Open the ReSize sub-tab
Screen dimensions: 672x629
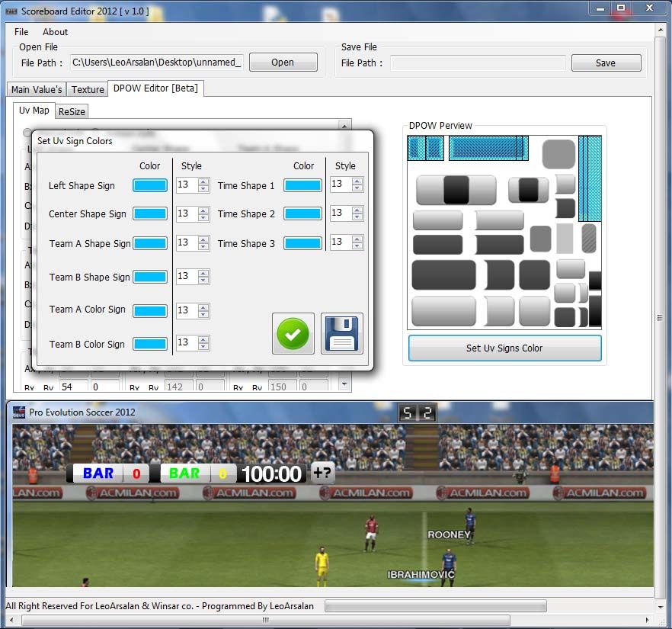click(72, 111)
